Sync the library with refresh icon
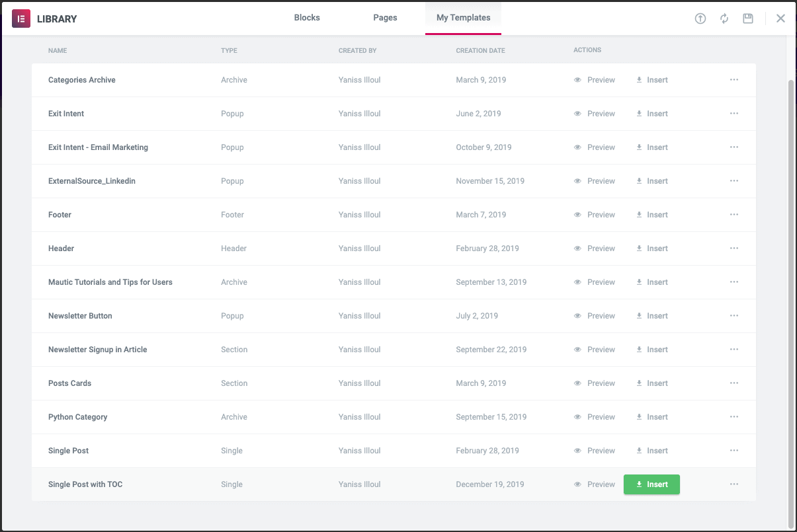Screen dimensions: 797x532 pyautogui.click(x=724, y=19)
